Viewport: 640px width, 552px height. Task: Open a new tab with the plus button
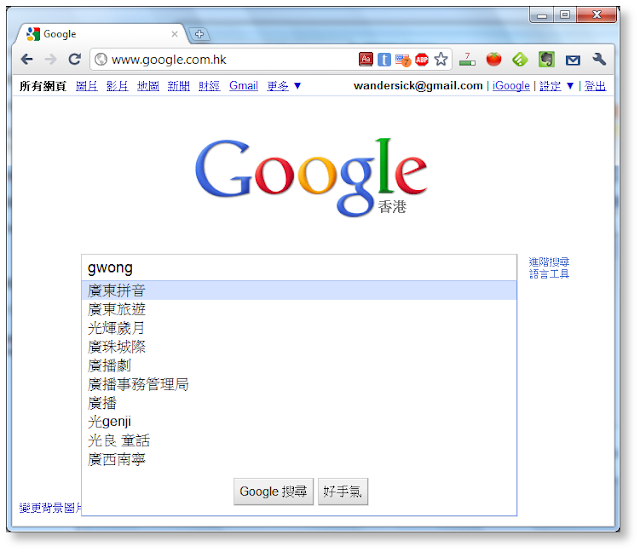point(199,34)
